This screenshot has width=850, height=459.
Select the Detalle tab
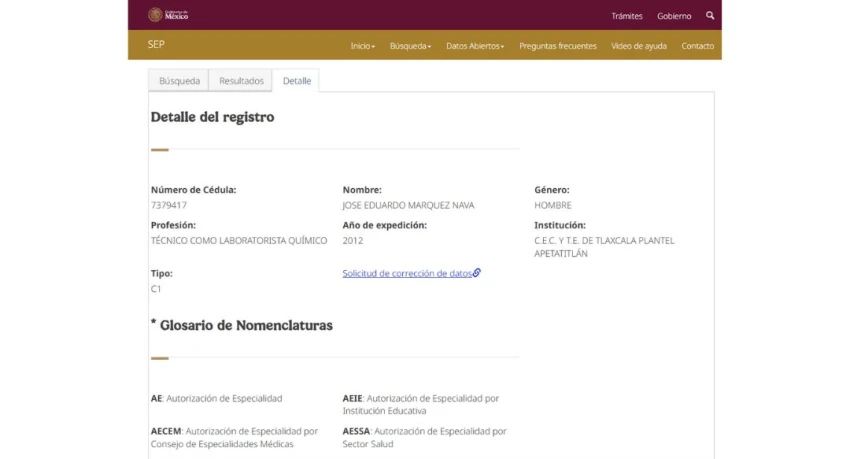coord(297,81)
